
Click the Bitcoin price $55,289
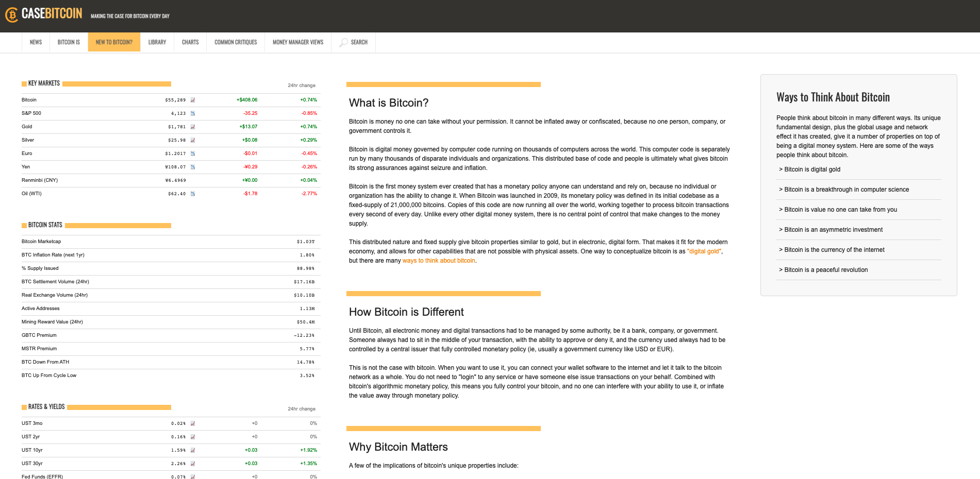coord(175,100)
